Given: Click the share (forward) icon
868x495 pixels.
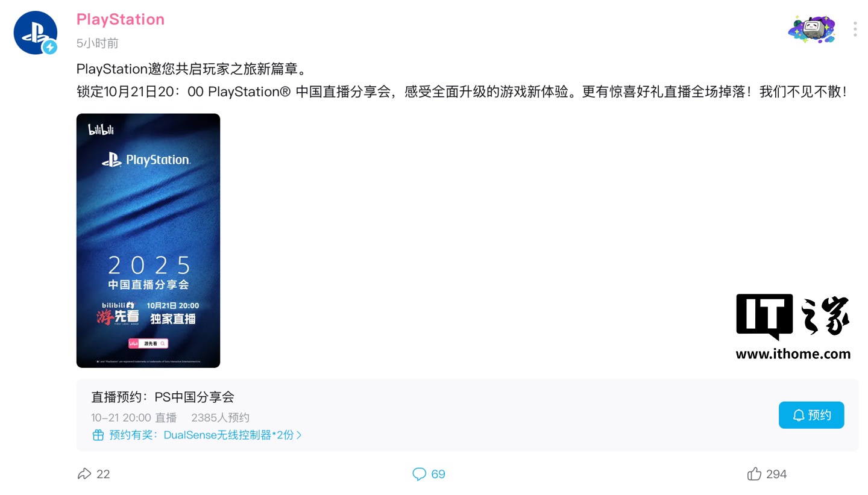Looking at the screenshot, I should point(84,474).
